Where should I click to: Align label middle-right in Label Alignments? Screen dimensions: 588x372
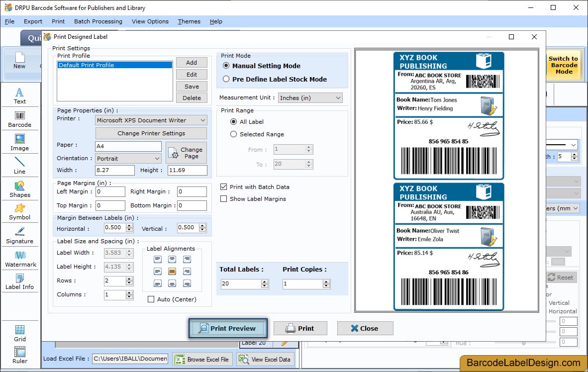(x=187, y=271)
